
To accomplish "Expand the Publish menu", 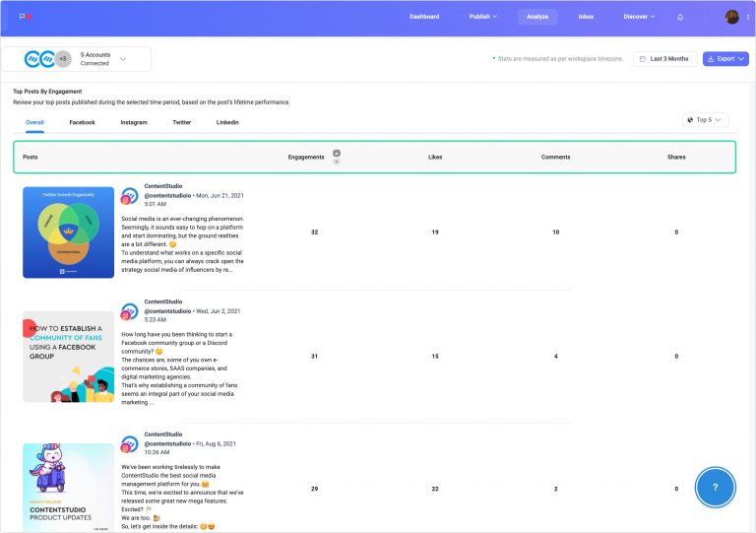I will coord(482,17).
